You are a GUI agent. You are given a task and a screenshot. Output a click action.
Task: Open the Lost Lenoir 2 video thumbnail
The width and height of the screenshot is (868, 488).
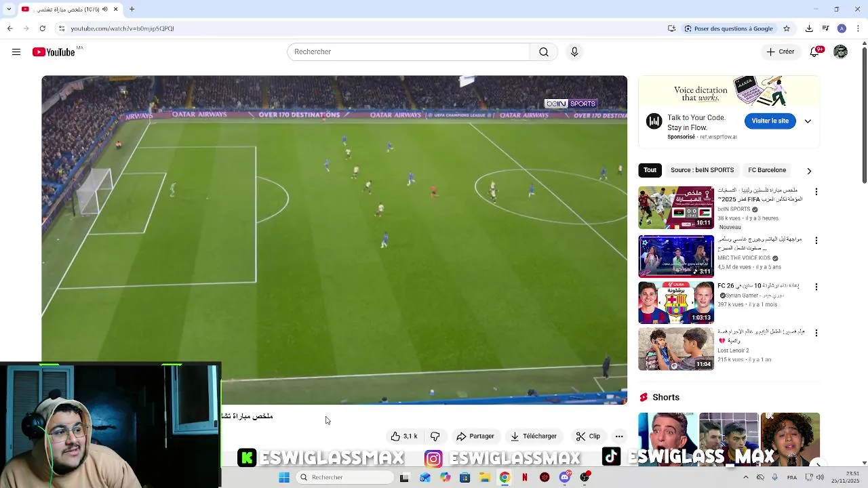point(676,350)
